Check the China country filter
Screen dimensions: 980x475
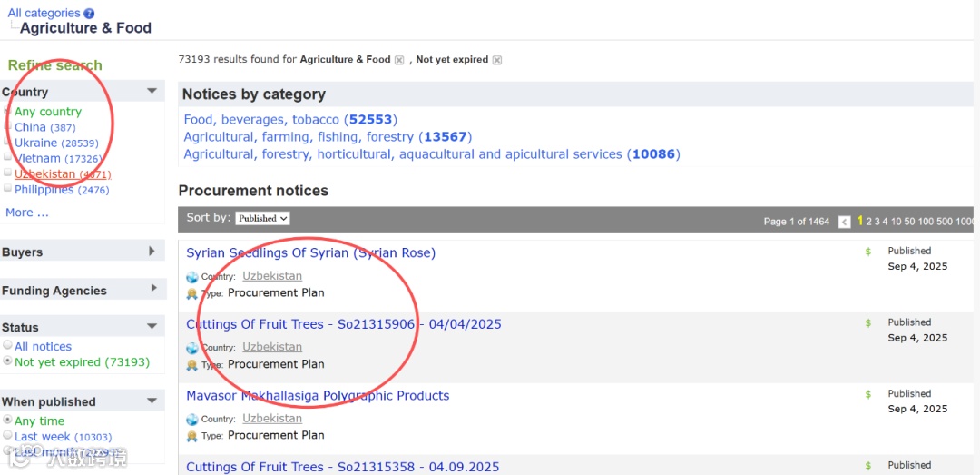tap(7, 126)
